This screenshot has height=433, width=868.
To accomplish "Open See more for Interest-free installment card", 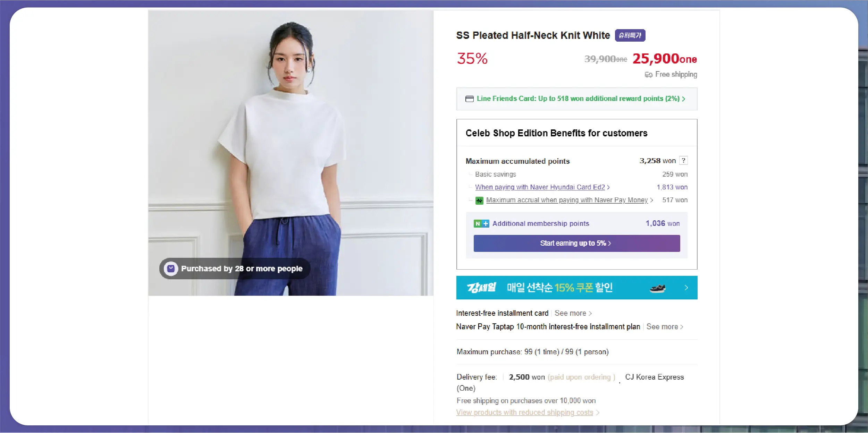I will point(573,313).
